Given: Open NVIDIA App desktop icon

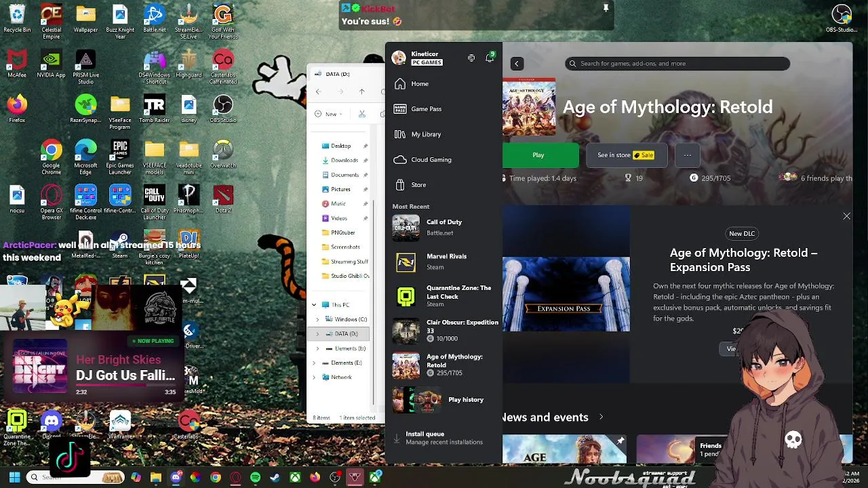Looking at the screenshot, I should tap(51, 64).
